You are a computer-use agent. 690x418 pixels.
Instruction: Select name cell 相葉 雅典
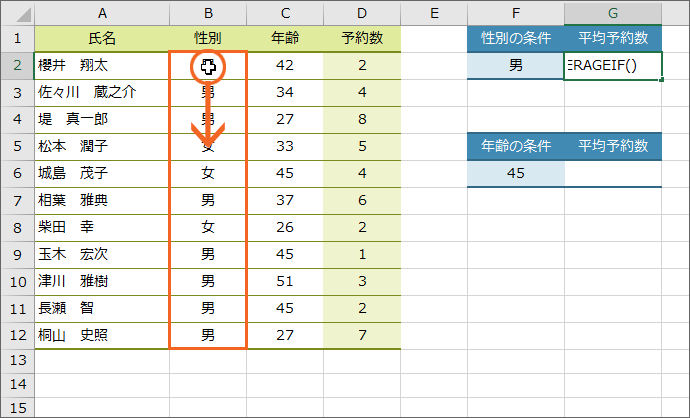tap(102, 201)
